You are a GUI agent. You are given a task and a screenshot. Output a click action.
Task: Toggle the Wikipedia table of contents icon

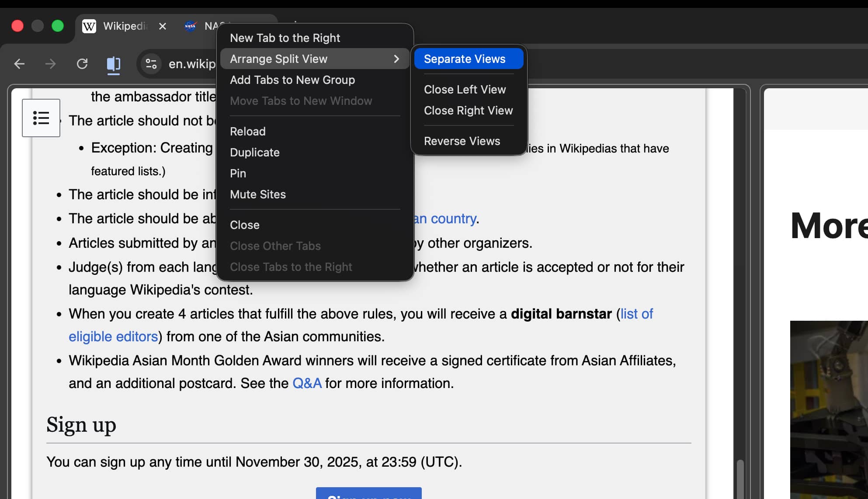click(x=41, y=118)
